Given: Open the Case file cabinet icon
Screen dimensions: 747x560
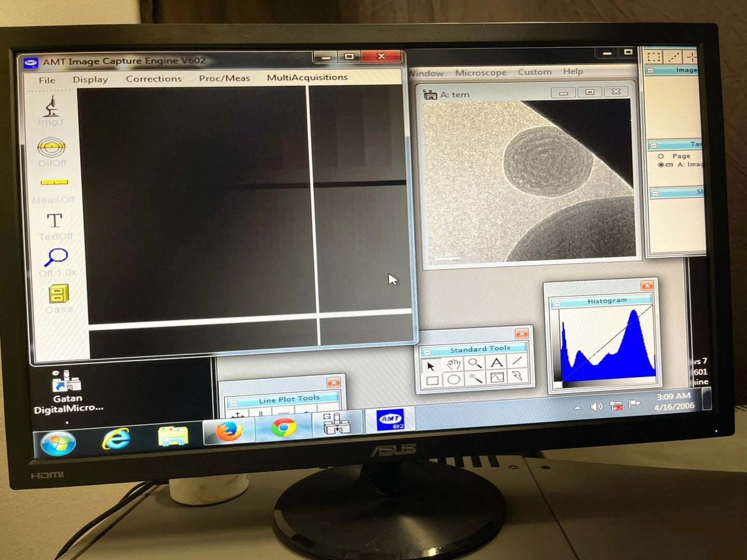Looking at the screenshot, I should pyautogui.click(x=59, y=294).
